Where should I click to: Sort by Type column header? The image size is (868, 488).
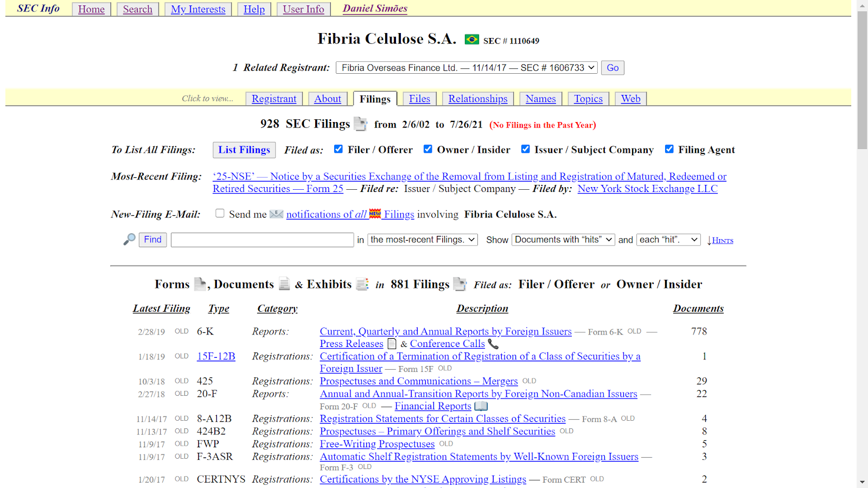pos(219,309)
